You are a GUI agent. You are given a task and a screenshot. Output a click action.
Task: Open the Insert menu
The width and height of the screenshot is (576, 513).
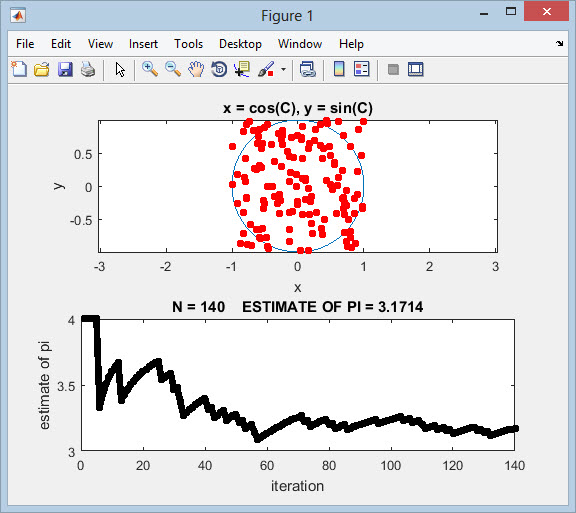(x=143, y=44)
